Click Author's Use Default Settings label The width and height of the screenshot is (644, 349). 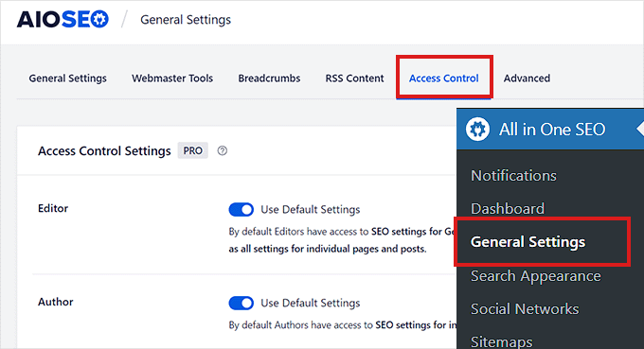coord(311,303)
